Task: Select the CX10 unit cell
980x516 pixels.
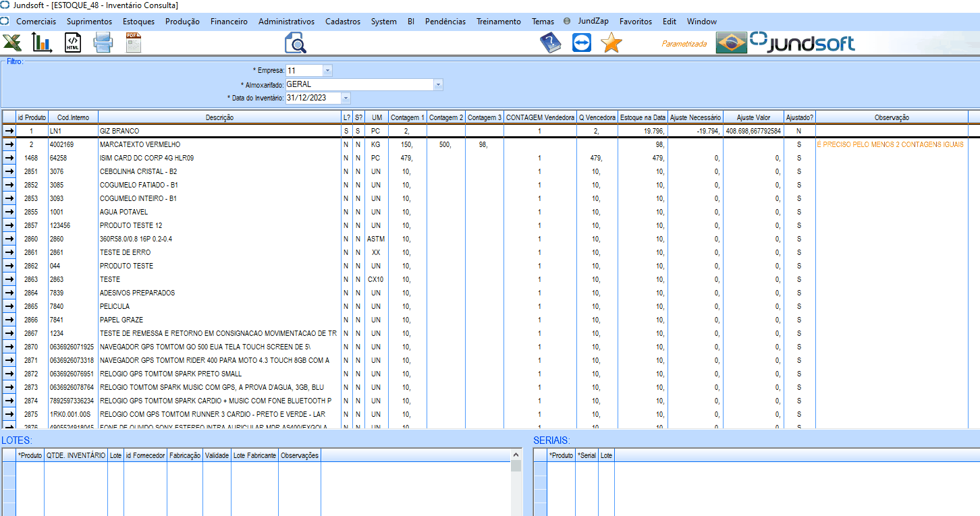Action: click(376, 279)
